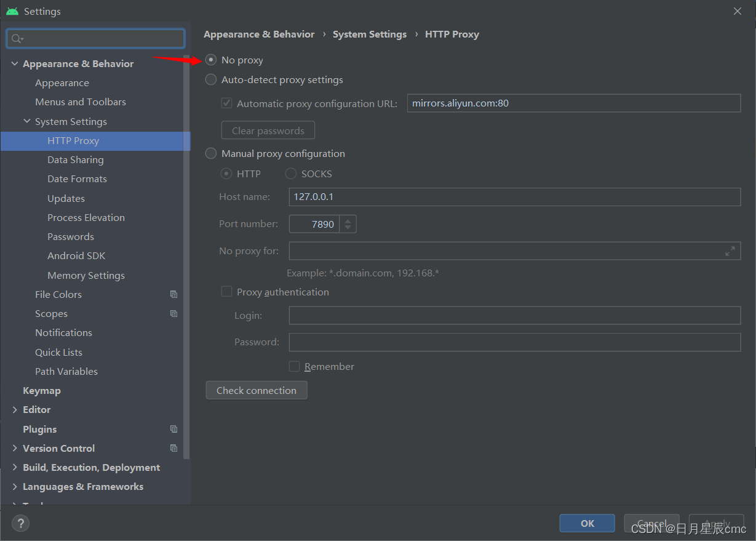Open Memory Settings page
Viewport: 756px width, 541px height.
click(86, 275)
